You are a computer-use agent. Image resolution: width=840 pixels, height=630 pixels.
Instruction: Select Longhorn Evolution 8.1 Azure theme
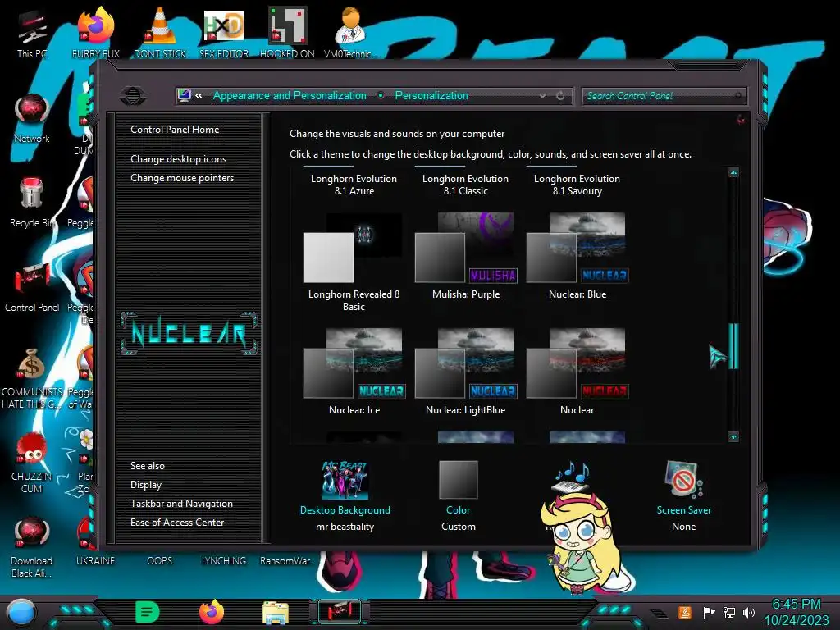pyautogui.click(x=354, y=185)
